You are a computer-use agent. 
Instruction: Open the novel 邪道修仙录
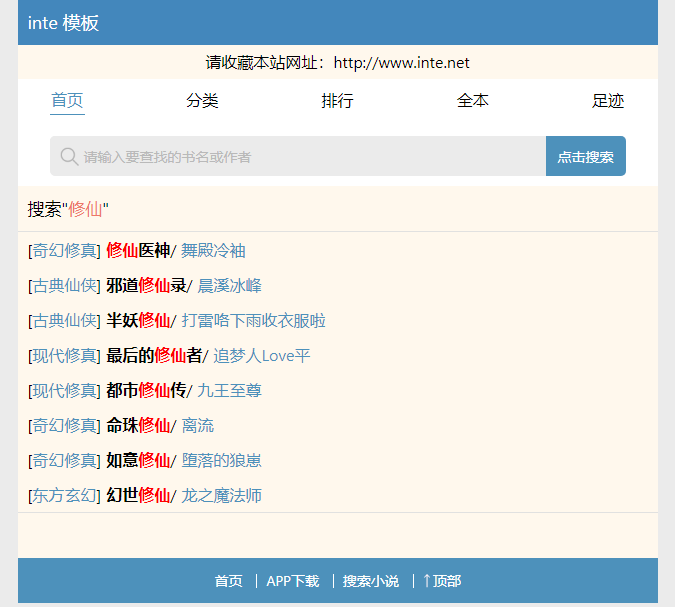click(x=146, y=286)
